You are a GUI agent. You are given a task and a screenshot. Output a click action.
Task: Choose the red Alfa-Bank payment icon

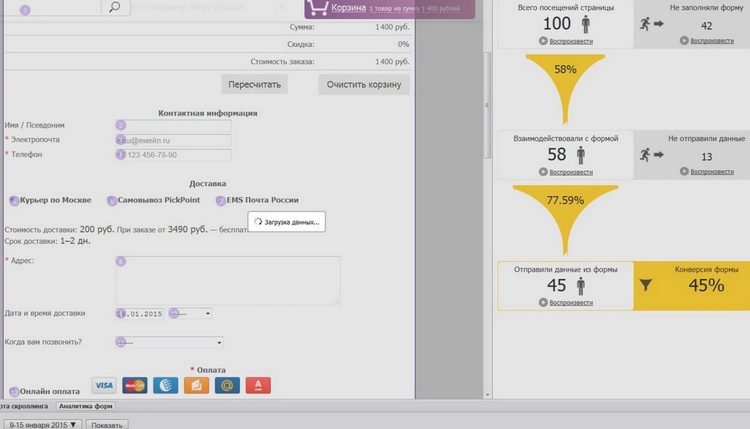(x=258, y=385)
